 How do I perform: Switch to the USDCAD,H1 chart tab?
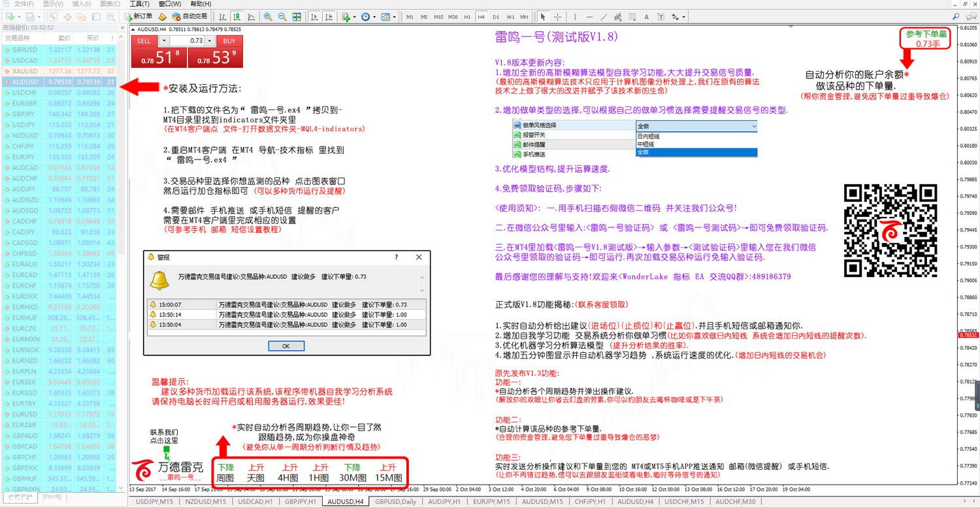(x=254, y=502)
